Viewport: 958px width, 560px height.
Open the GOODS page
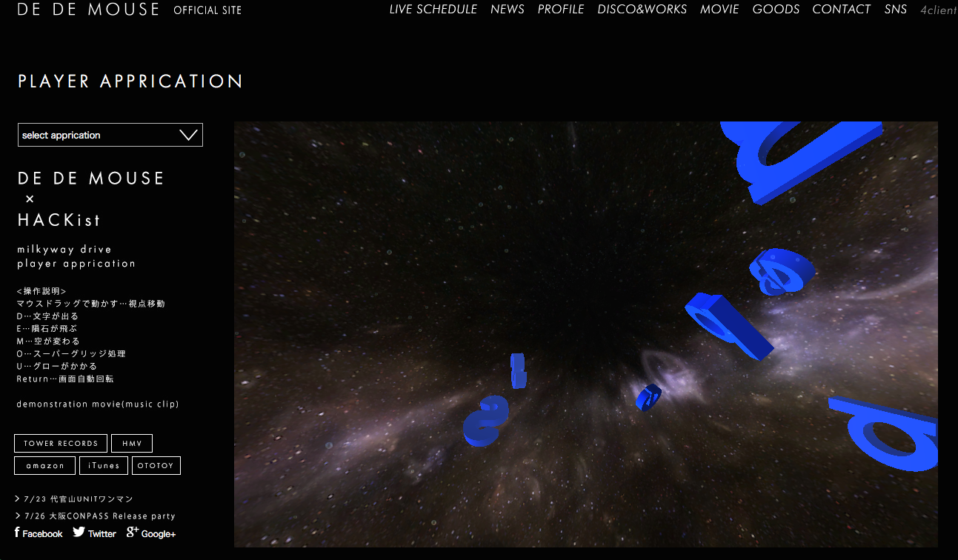(x=776, y=10)
